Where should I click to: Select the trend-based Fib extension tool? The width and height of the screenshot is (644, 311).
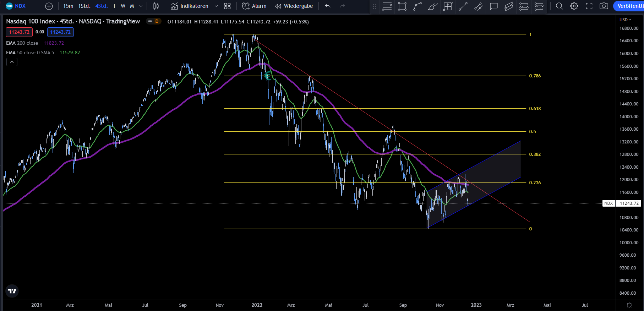[x=524, y=6]
